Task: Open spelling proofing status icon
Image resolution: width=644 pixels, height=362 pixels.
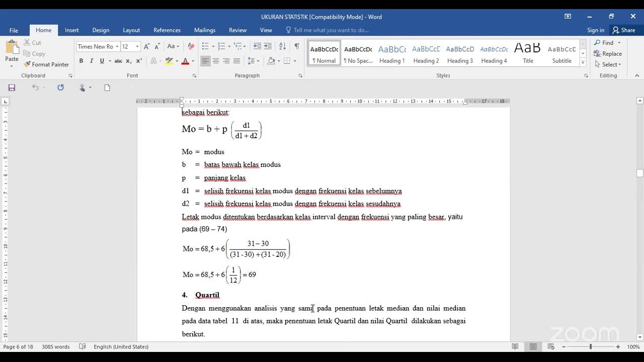Action: (x=83, y=347)
